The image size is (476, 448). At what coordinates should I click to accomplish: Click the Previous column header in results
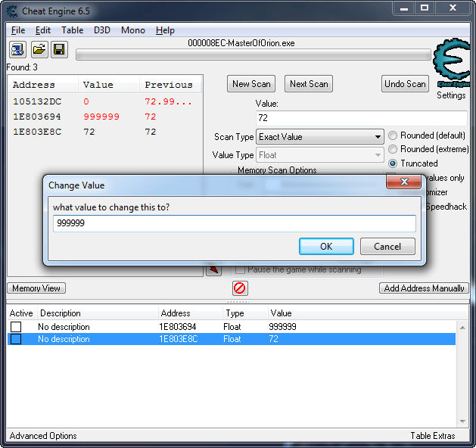point(170,85)
